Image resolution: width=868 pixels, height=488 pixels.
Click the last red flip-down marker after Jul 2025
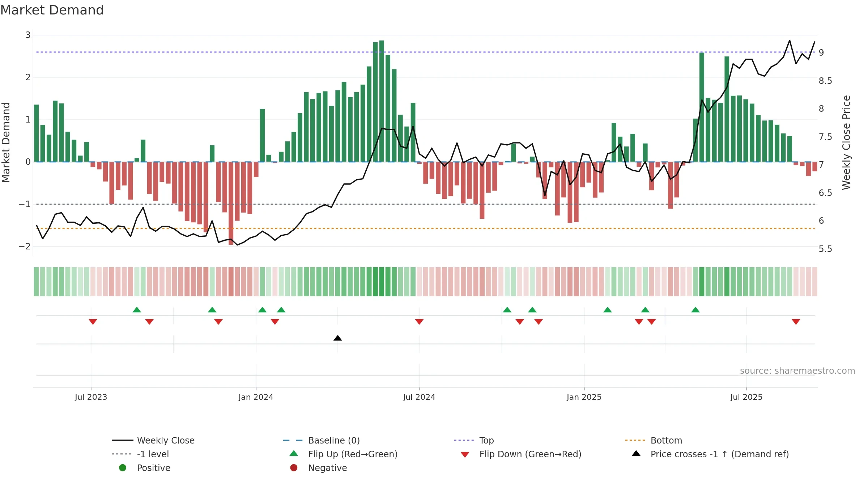click(796, 322)
